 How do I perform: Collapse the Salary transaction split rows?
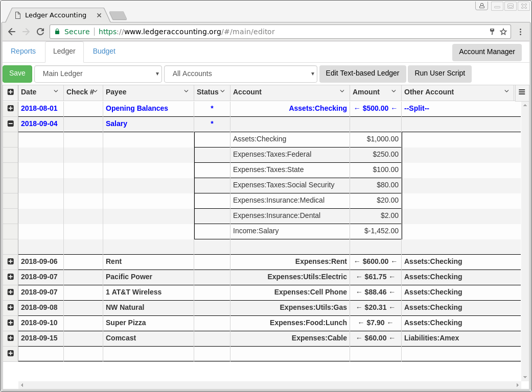click(x=11, y=124)
